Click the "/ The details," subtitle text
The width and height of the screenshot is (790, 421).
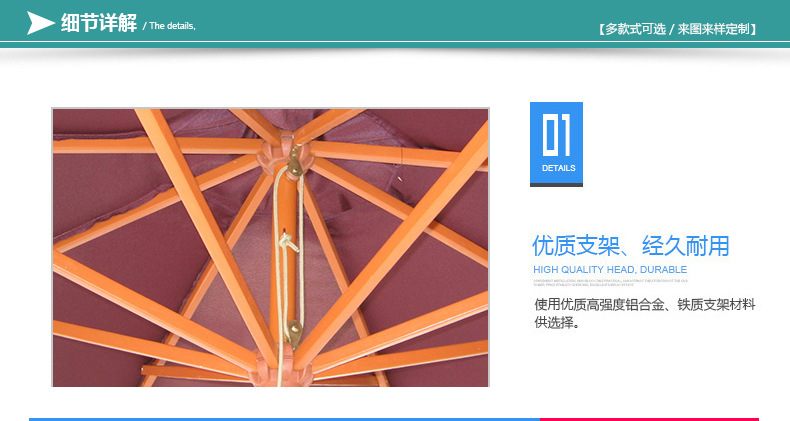(x=169, y=26)
